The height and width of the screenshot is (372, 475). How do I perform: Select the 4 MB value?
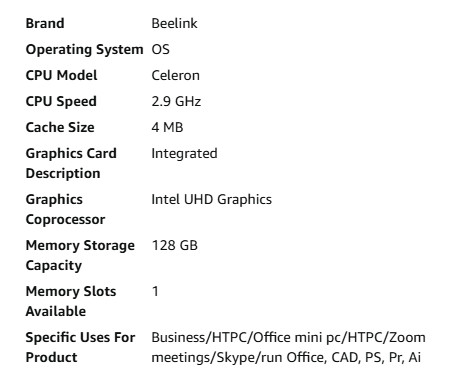(167, 127)
